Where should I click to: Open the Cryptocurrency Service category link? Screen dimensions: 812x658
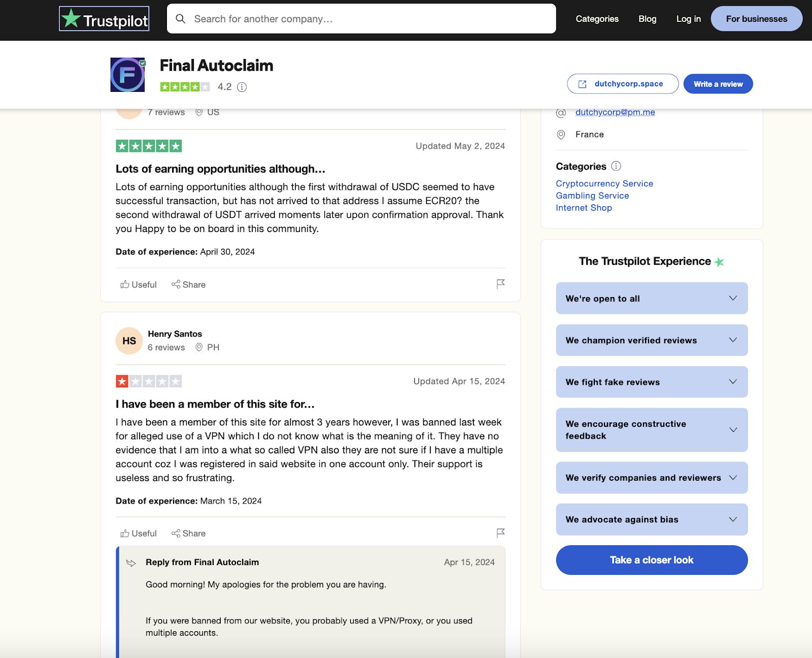604,183
